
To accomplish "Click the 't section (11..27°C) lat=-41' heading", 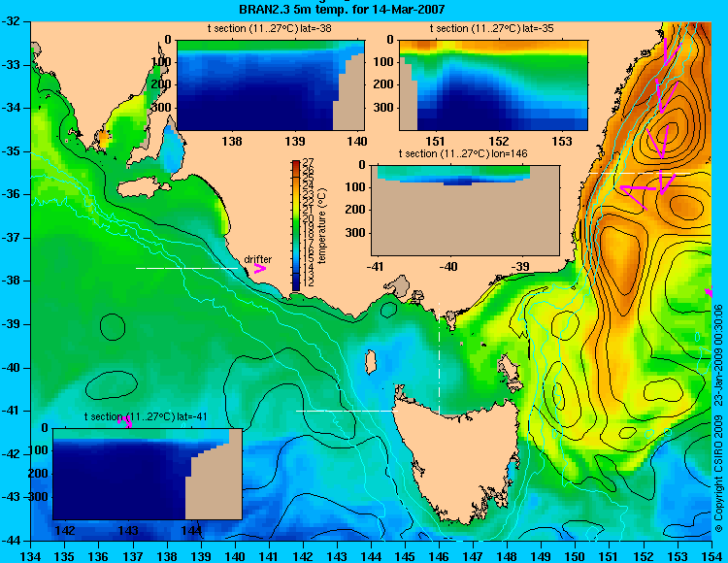I will click(146, 416).
